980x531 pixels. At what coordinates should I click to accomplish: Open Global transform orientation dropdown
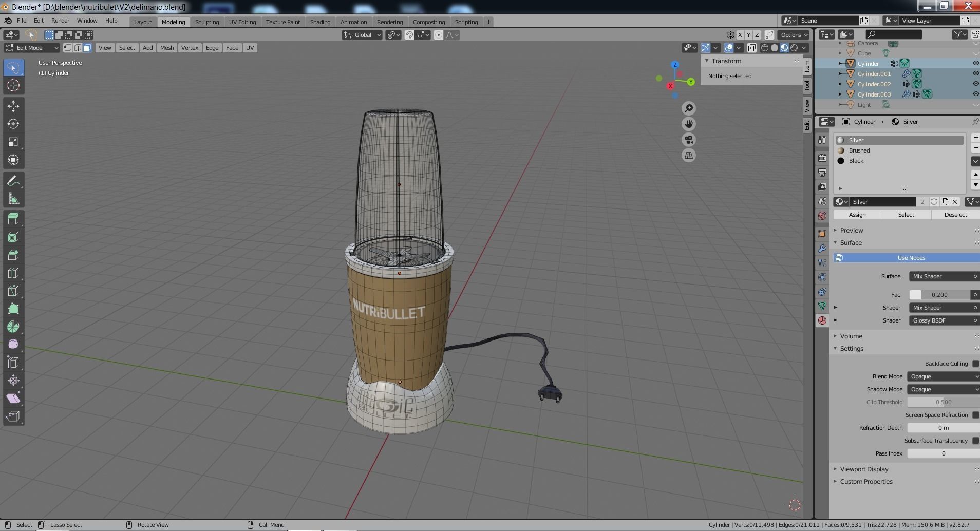point(362,35)
